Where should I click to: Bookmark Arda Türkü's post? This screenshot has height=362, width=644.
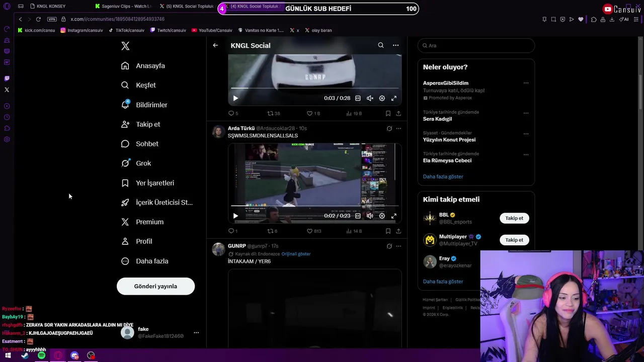[388, 231]
